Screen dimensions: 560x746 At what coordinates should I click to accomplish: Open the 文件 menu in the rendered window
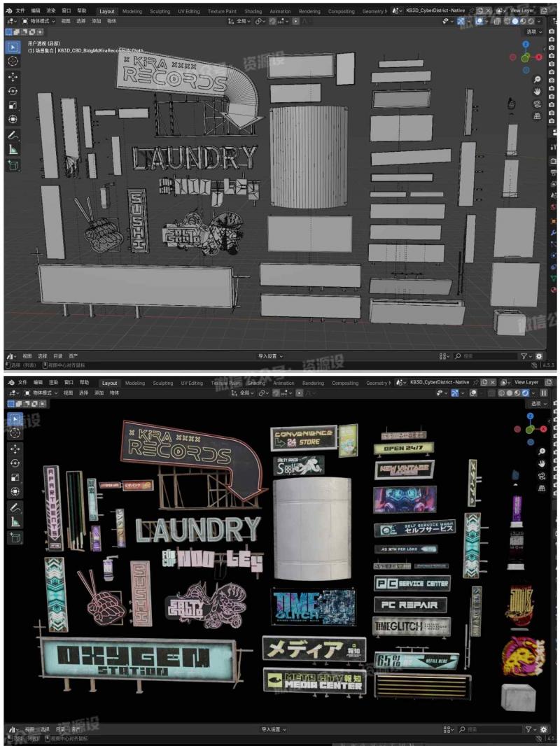click(x=21, y=383)
